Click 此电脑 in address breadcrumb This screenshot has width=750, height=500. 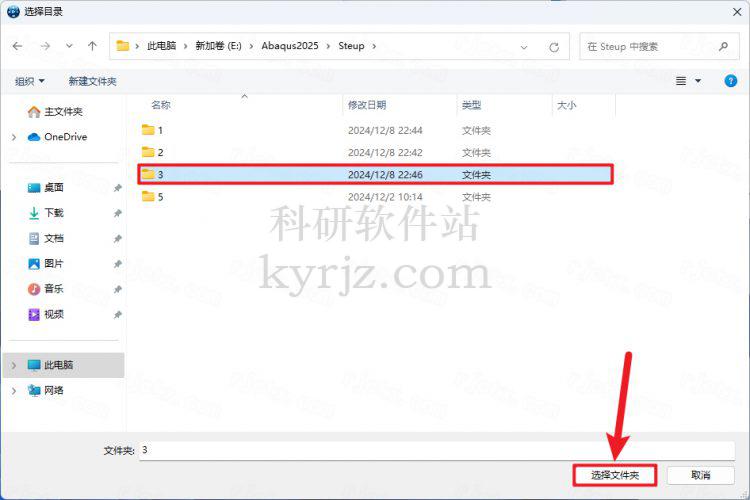click(162, 46)
